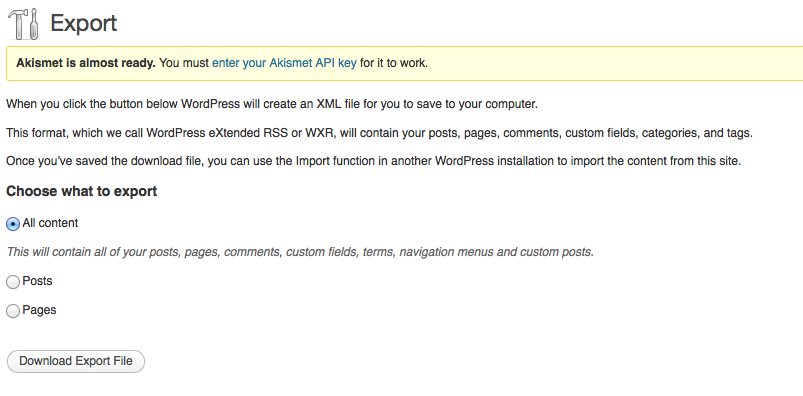Open the enter your Akismet API key link
803x396 pixels.
[x=284, y=63]
